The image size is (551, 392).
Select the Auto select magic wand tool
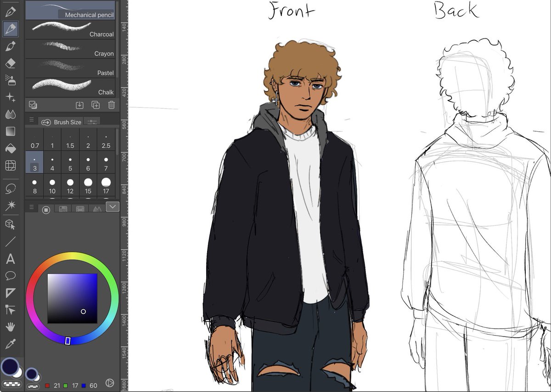pyautogui.click(x=10, y=206)
